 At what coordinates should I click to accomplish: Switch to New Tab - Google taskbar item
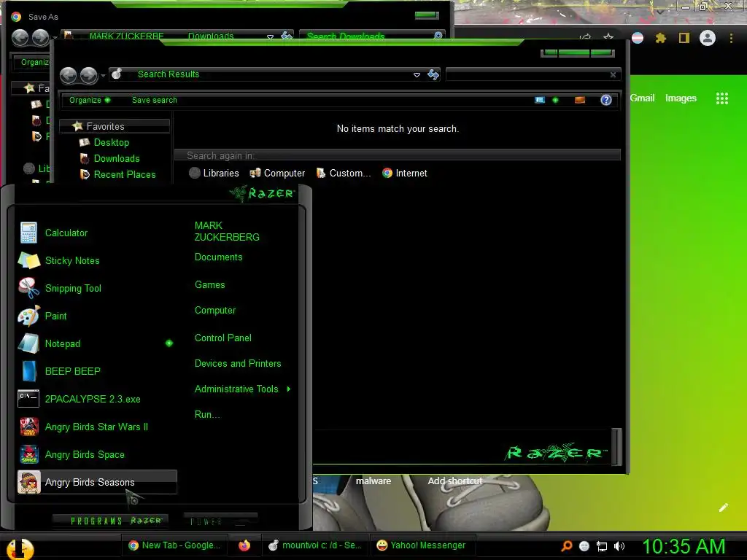(174, 545)
